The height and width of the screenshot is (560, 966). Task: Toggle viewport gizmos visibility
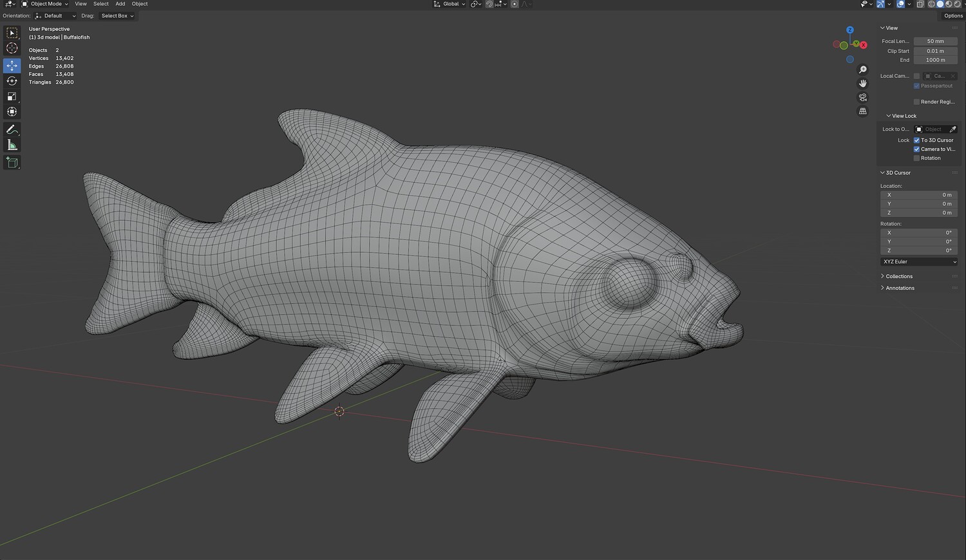click(880, 4)
